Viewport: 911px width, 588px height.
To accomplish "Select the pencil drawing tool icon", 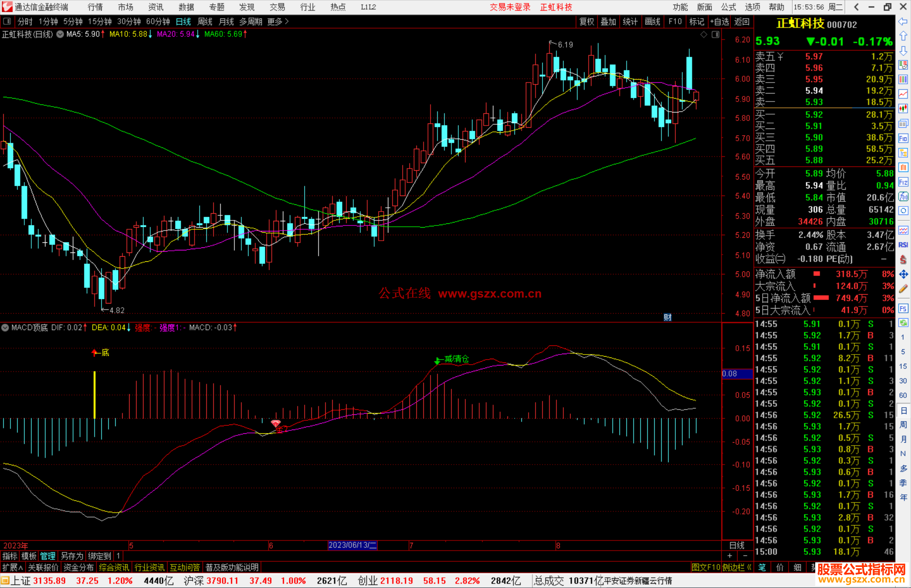I will coord(903,289).
